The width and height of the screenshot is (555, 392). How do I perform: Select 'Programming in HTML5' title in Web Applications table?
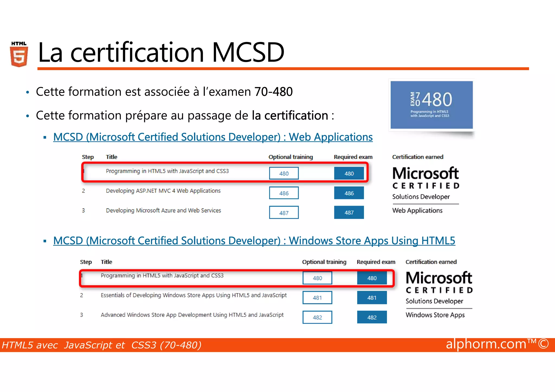[167, 171]
